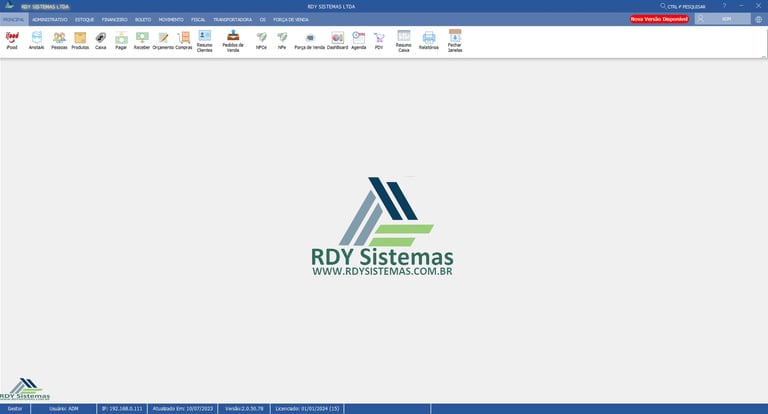Click the help question mark icon

coord(724,6)
